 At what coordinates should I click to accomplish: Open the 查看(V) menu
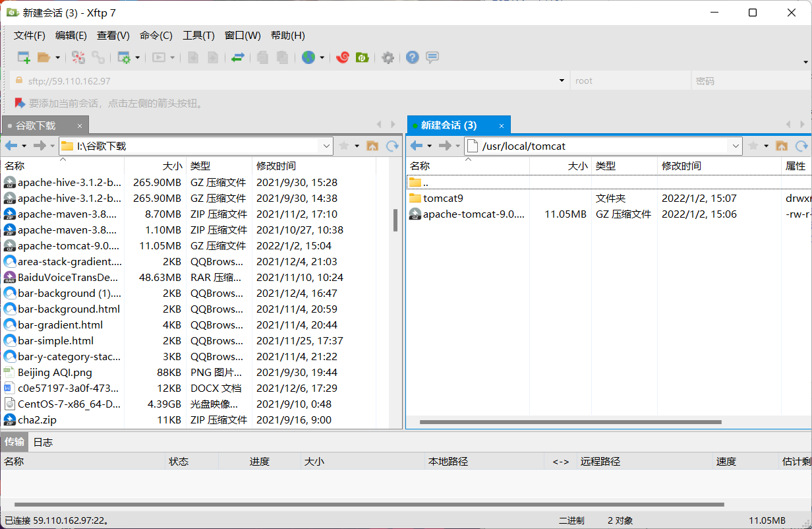coord(113,36)
